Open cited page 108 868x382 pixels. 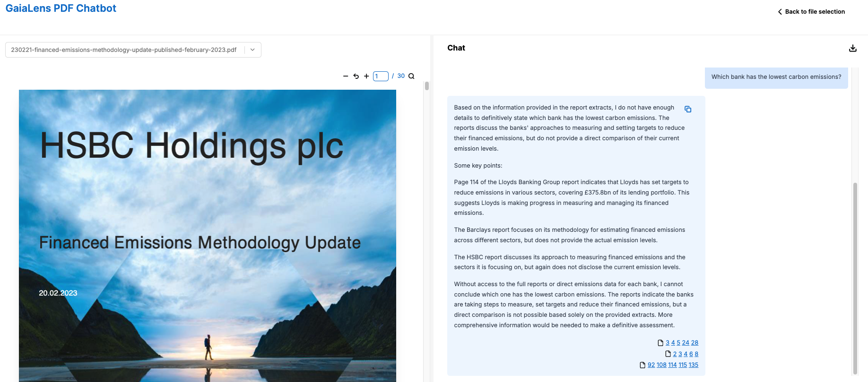click(661, 365)
